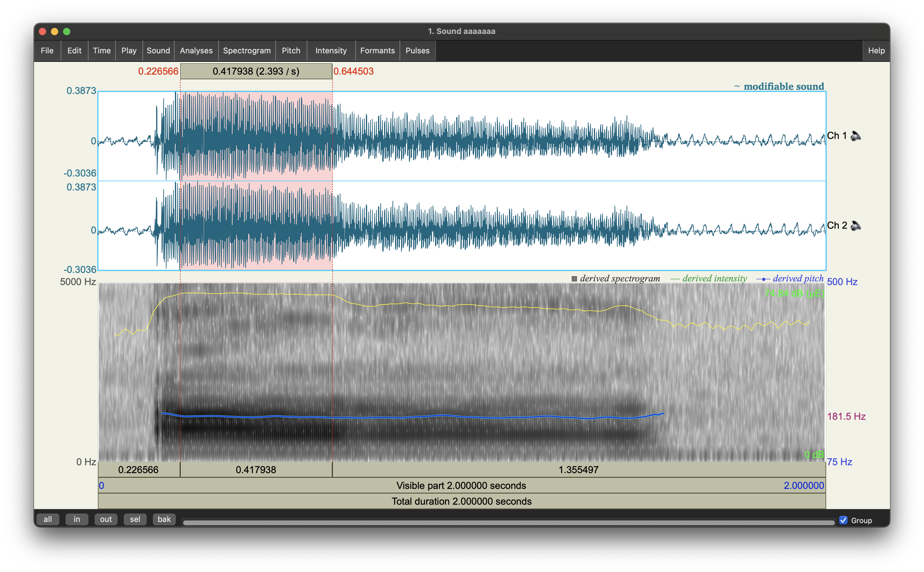Click the Help menu
Viewport: 924px width, 572px height.
click(x=876, y=51)
